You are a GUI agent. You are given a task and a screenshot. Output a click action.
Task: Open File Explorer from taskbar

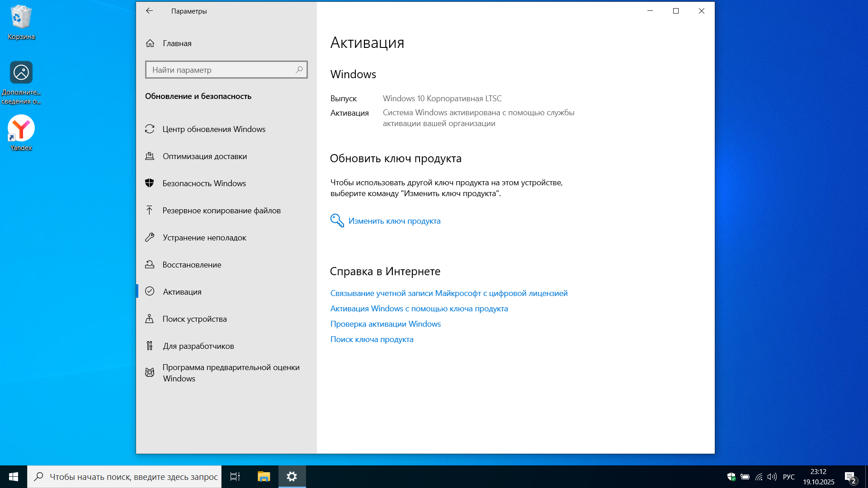coord(264,477)
